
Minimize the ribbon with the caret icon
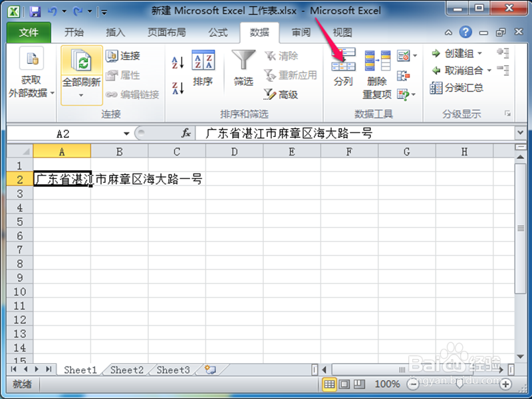[448, 33]
